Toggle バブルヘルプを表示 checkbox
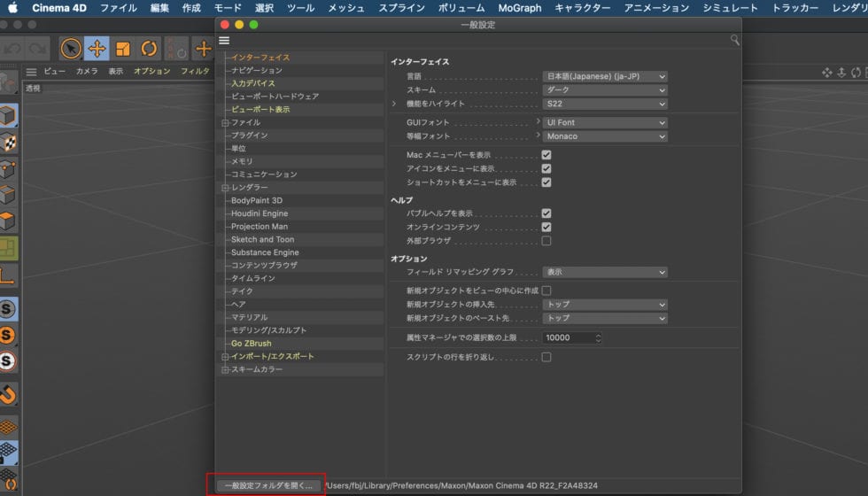The width and height of the screenshot is (868, 496). tap(546, 213)
